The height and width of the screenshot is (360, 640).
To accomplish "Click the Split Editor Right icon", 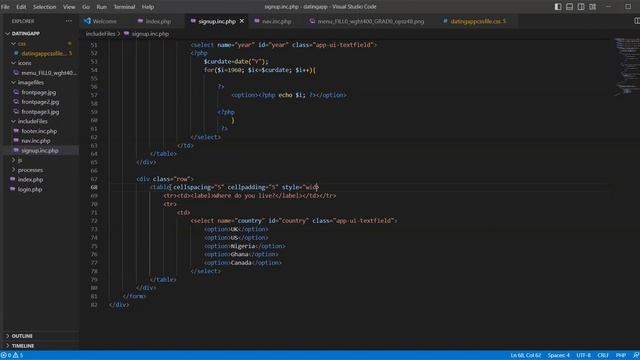I will point(636,21).
